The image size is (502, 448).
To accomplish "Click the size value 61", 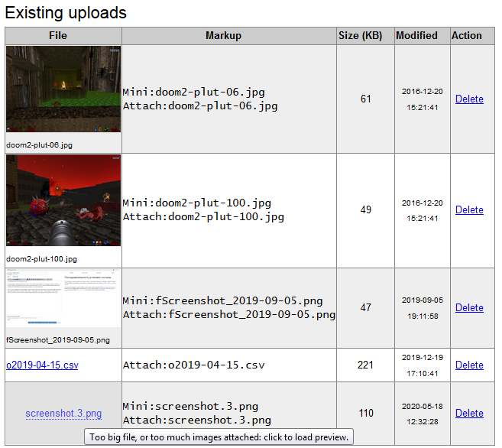I will pos(366,99).
